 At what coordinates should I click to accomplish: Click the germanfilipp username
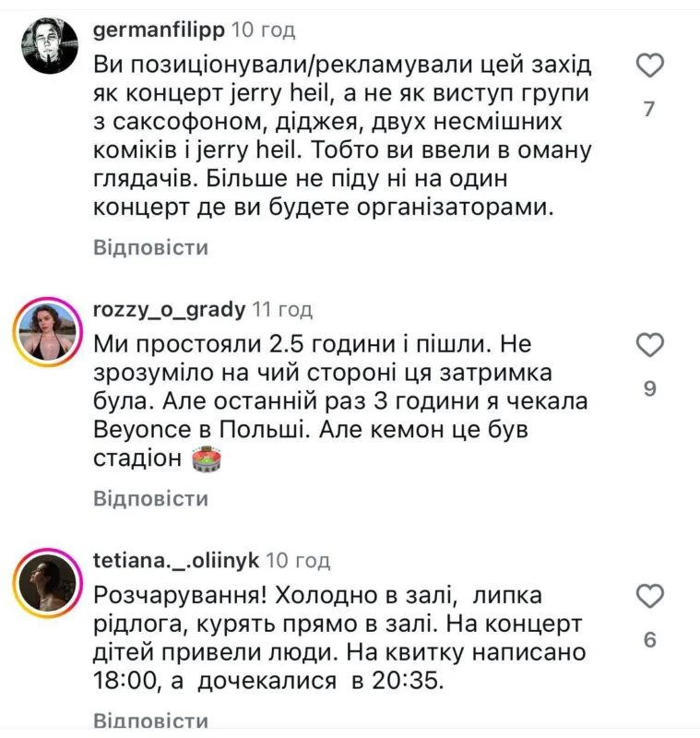pos(159,30)
